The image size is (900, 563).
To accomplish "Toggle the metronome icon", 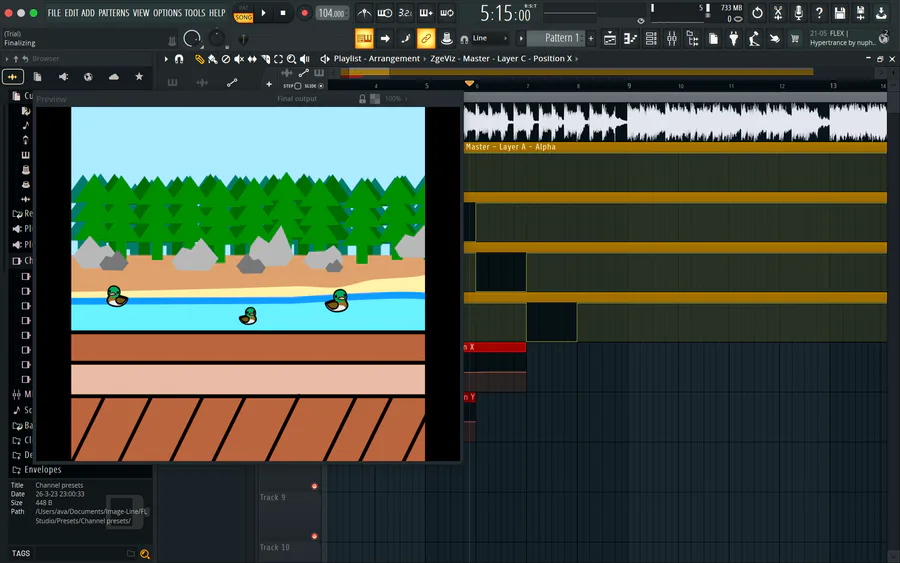I will 364,13.
